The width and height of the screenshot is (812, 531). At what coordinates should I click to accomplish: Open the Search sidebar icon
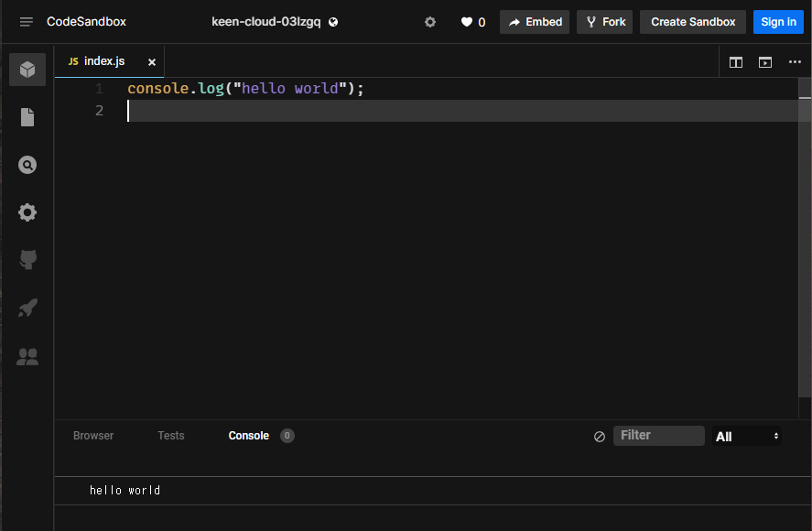pos(27,165)
